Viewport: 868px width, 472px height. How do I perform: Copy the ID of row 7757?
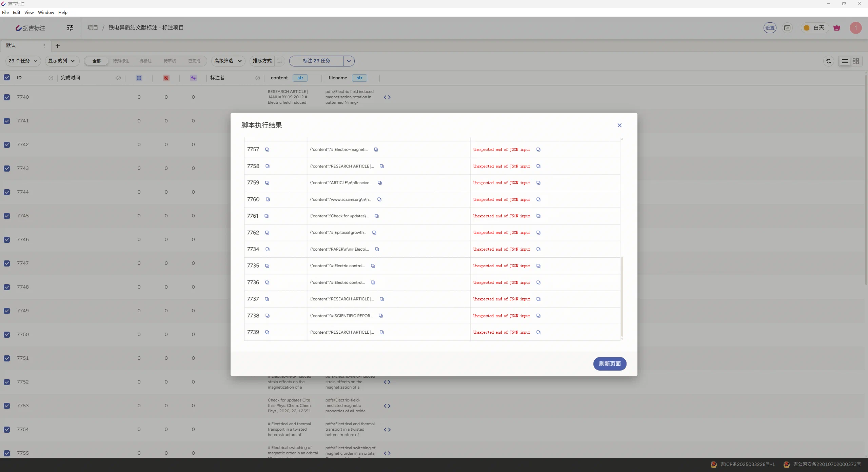coord(267,150)
